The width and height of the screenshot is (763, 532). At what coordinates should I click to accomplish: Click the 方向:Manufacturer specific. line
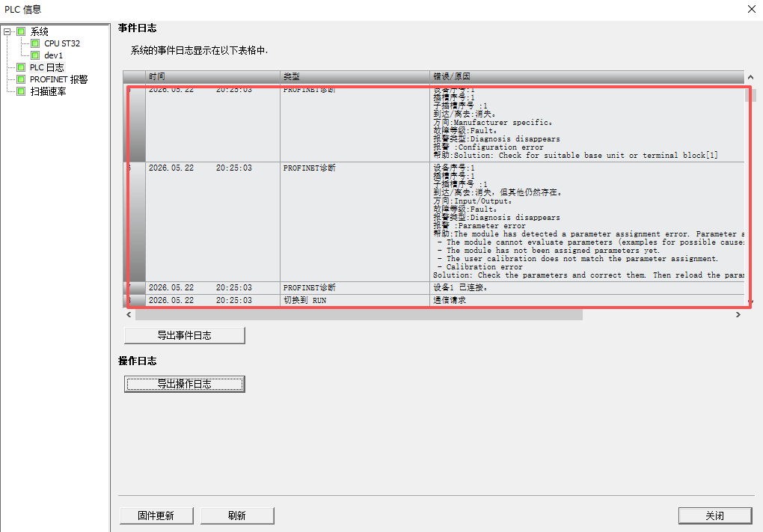[x=493, y=123]
